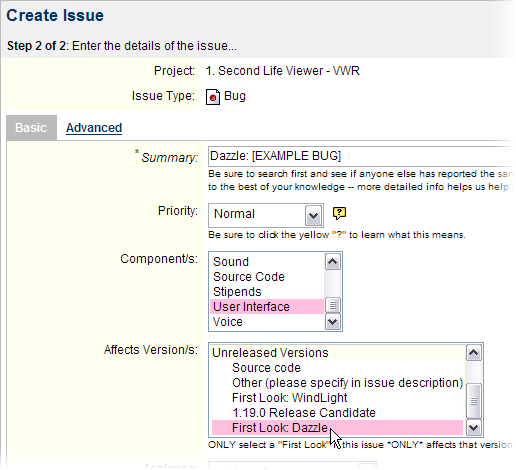Select First Look: WindLight version
Screen dimensions: 516x470
(337, 398)
